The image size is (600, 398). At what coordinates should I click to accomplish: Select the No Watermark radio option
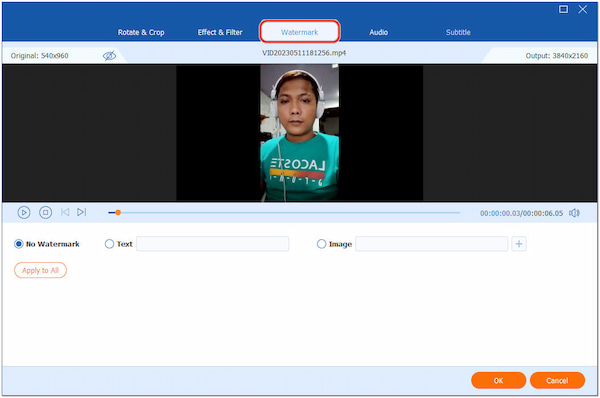coord(18,244)
